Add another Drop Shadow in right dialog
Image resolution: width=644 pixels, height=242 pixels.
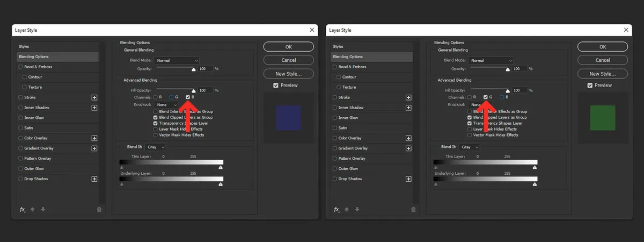[408, 179]
